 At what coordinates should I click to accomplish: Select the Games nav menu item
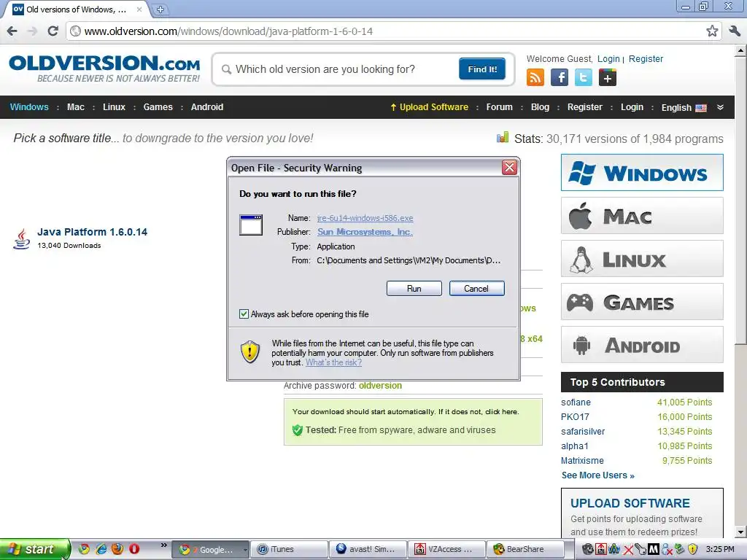(x=158, y=106)
